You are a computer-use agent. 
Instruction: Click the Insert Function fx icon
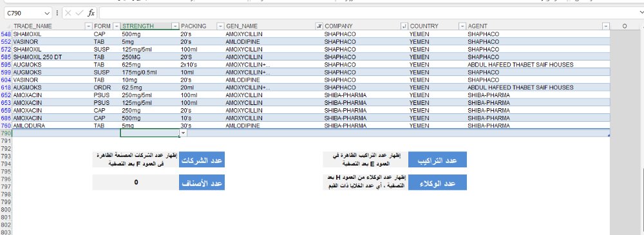[91, 13]
